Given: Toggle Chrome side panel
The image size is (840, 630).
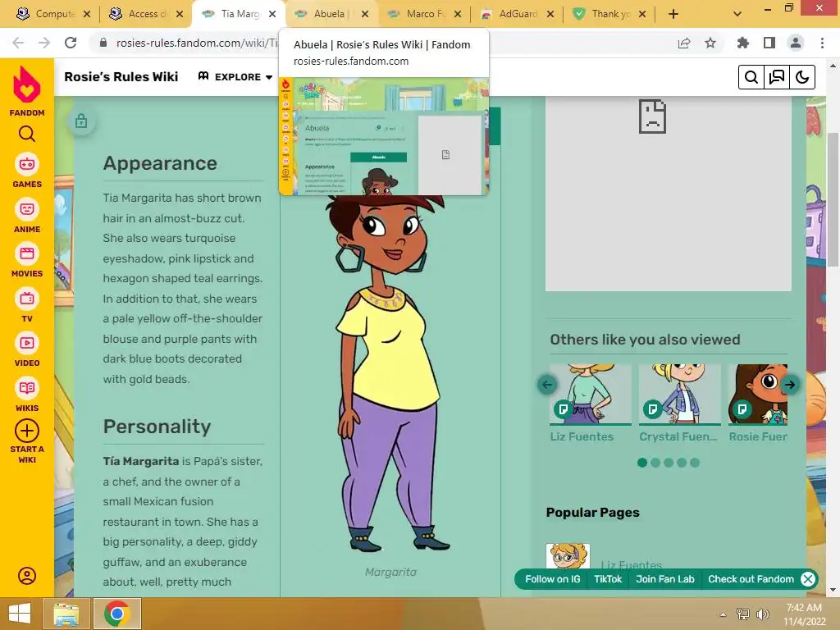Looking at the screenshot, I should point(769,43).
